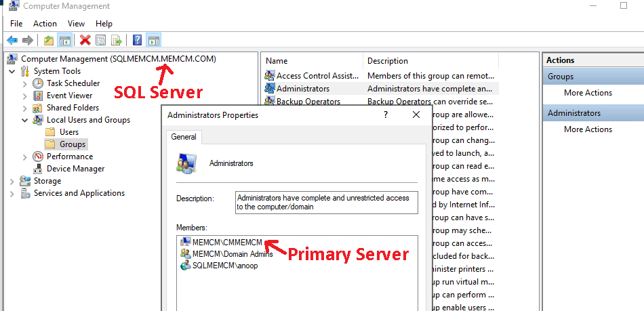The image size is (644, 311).
Task: Close the Administrators Properties dialog
Action: click(x=416, y=115)
